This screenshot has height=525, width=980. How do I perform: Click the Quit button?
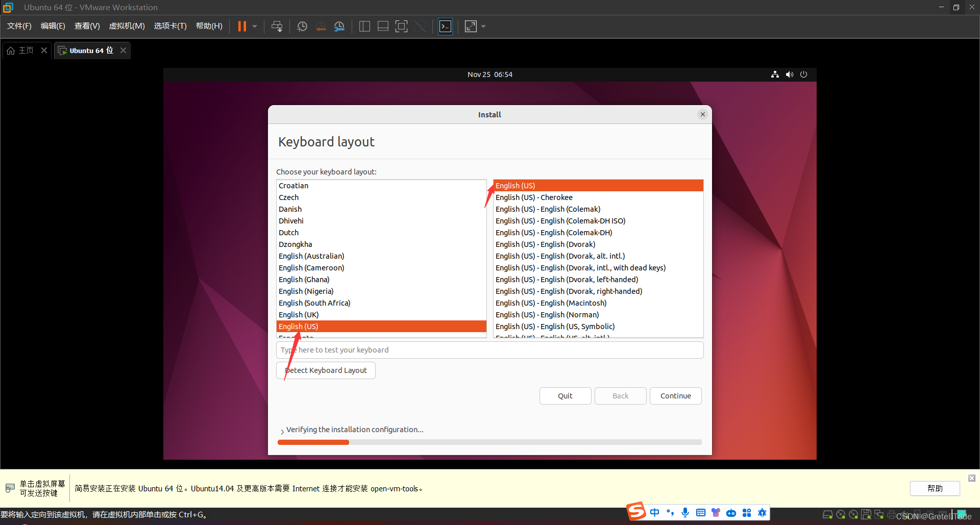point(565,396)
